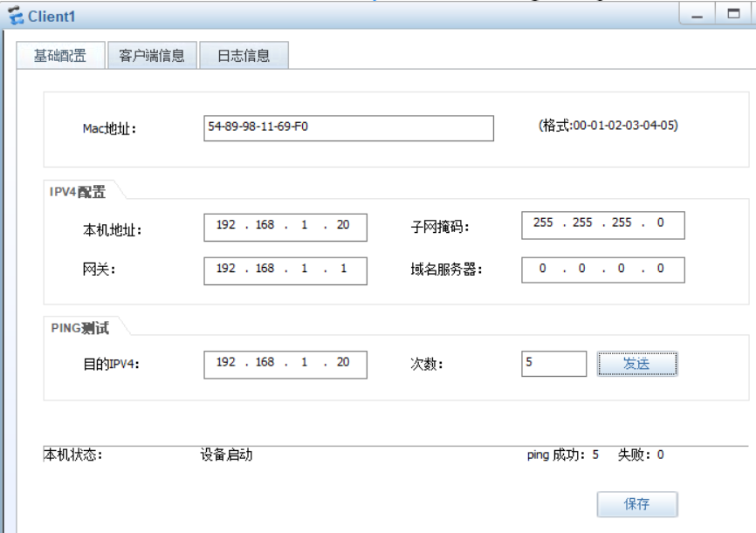756x533 pixels.
Task: Minimize the Client1 window
Action: click(697, 15)
